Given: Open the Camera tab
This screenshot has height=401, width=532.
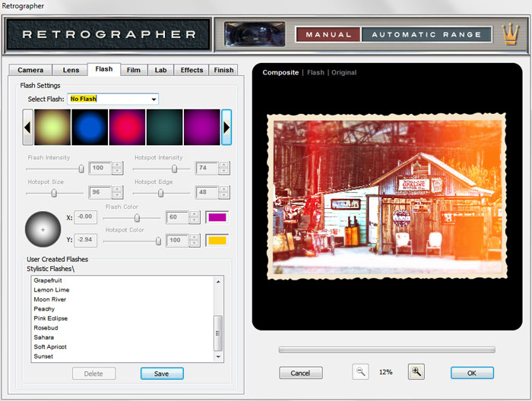Looking at the screenshot, I should [x=30, y=70].
